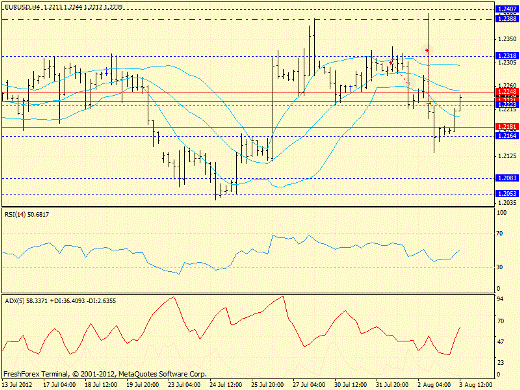
Task: Click the 1.2164 blue price label
Action: (x=507, y=135)
